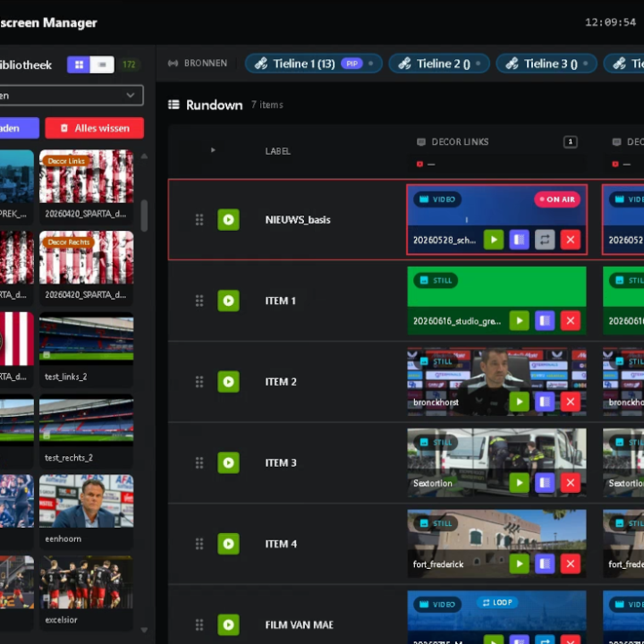Play the FILM VAN MAE rundown row
644x644 pixels.
228,624
